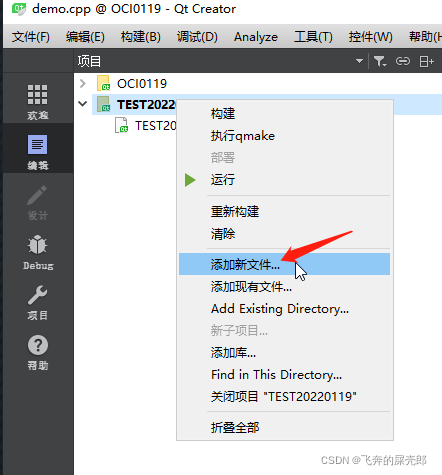Open the Welcome mode in sidebar
Screen dimensions: 442x475
click(x=38, y=101)
